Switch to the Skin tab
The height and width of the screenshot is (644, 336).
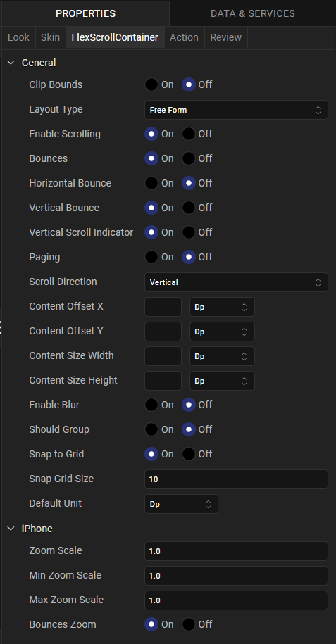coord(50,37)
